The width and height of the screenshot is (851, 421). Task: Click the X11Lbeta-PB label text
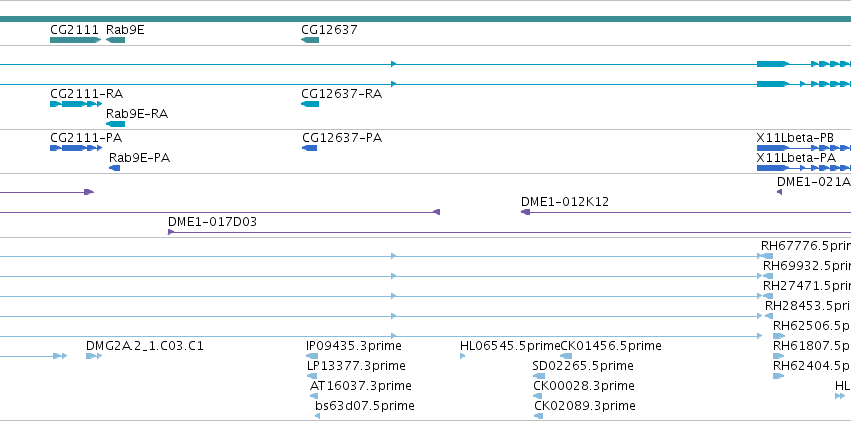pos(795,138)
